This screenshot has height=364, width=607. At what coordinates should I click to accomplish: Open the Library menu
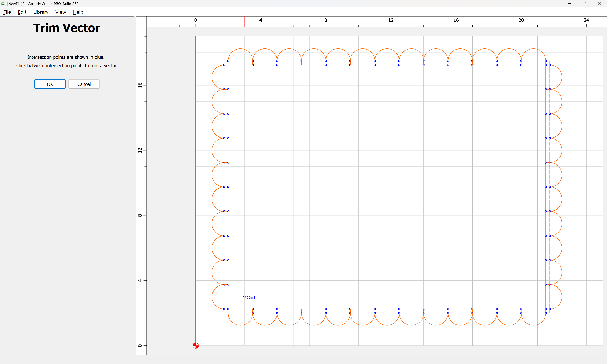(x=41, y=12)
